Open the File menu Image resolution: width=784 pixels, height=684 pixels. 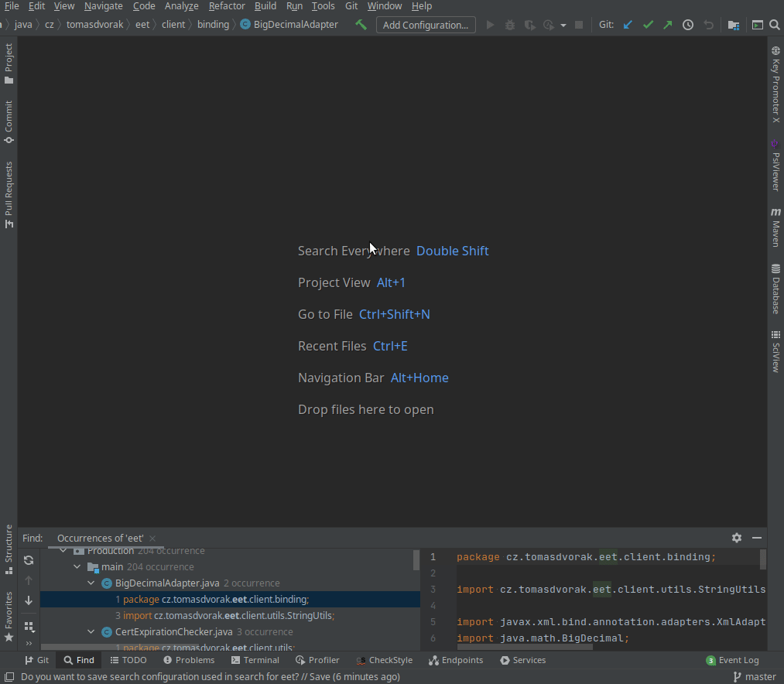coord(11,6)
